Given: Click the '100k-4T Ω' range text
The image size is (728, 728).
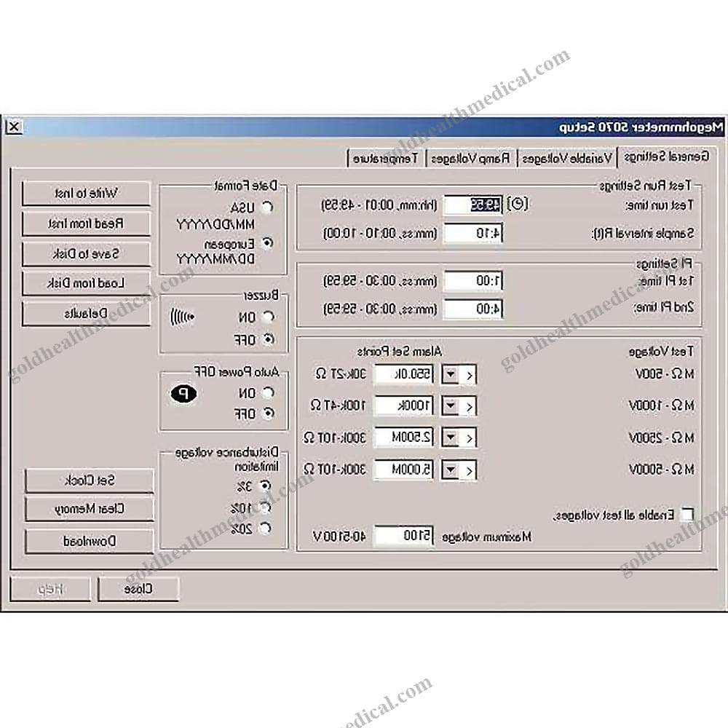Looking at the screenshot, I should pyautogui.click(x=338, y=405).
